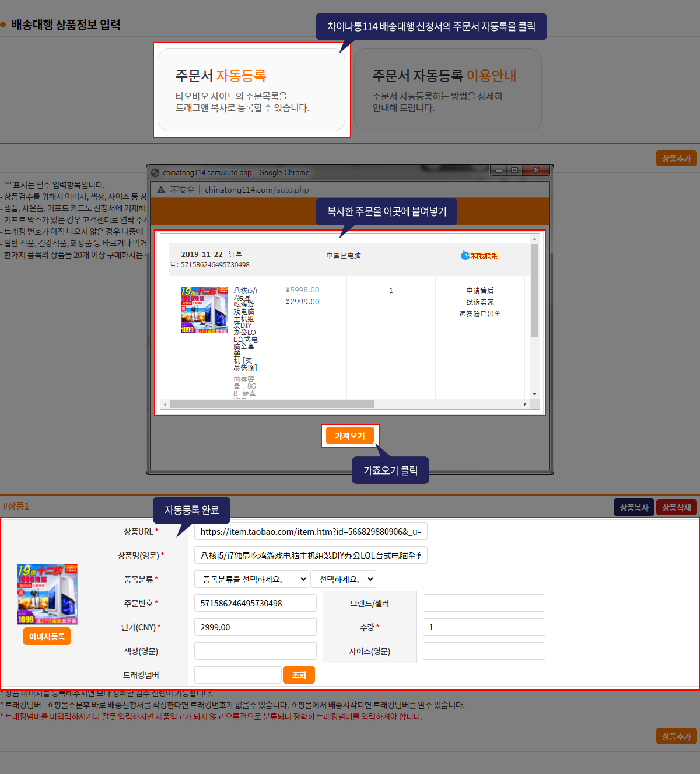
Task: Click the top 상품추가 button
Action: pyautogui.click(x=676, y=158)
